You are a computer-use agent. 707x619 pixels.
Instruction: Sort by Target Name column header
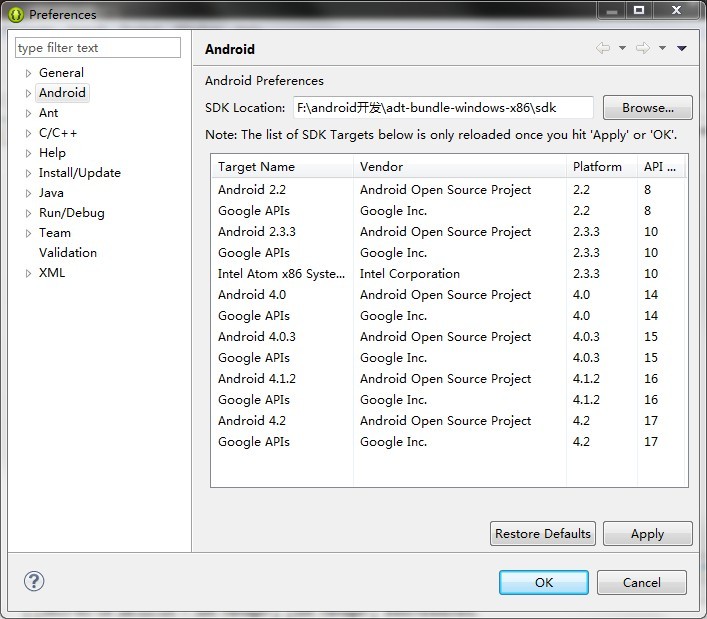click(282, 166)
